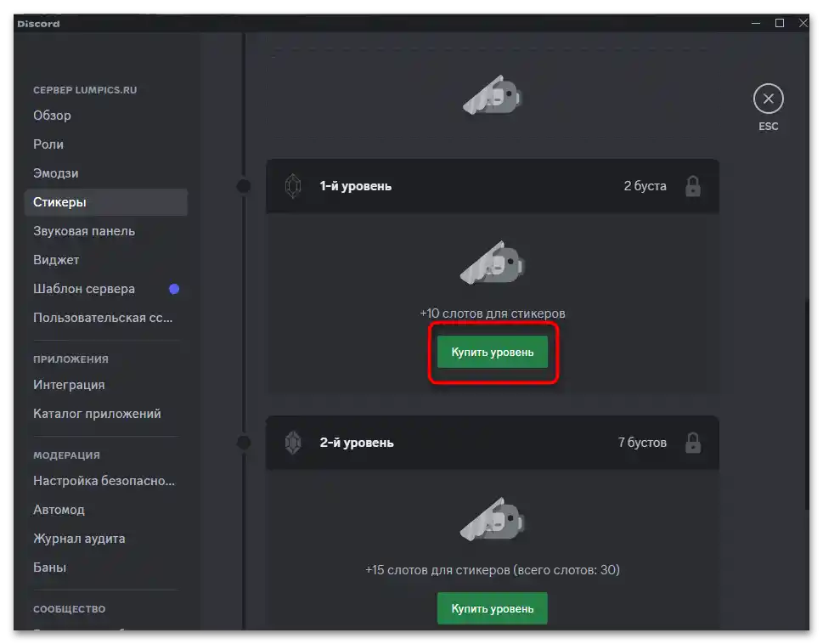Select the Стикеры sidebar item
Image resolution: width=823 pixels, height=644 pixels.
click(x=105, y=202)
